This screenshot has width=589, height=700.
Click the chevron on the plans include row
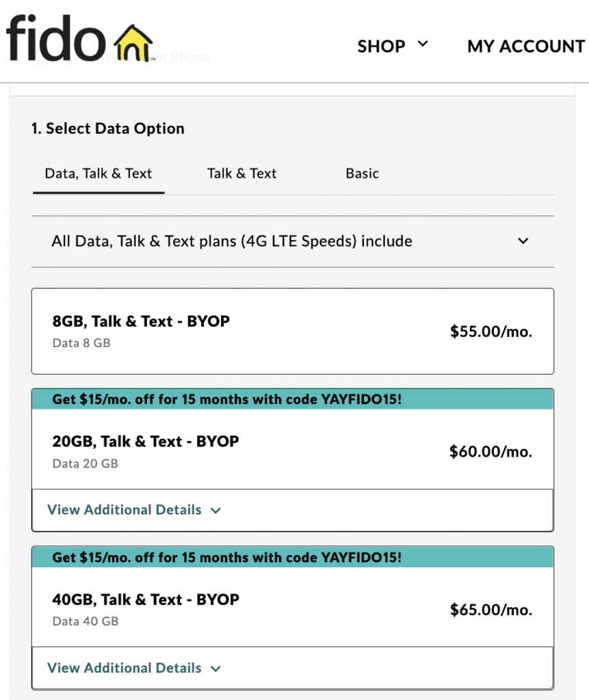(x=523, y=241)
